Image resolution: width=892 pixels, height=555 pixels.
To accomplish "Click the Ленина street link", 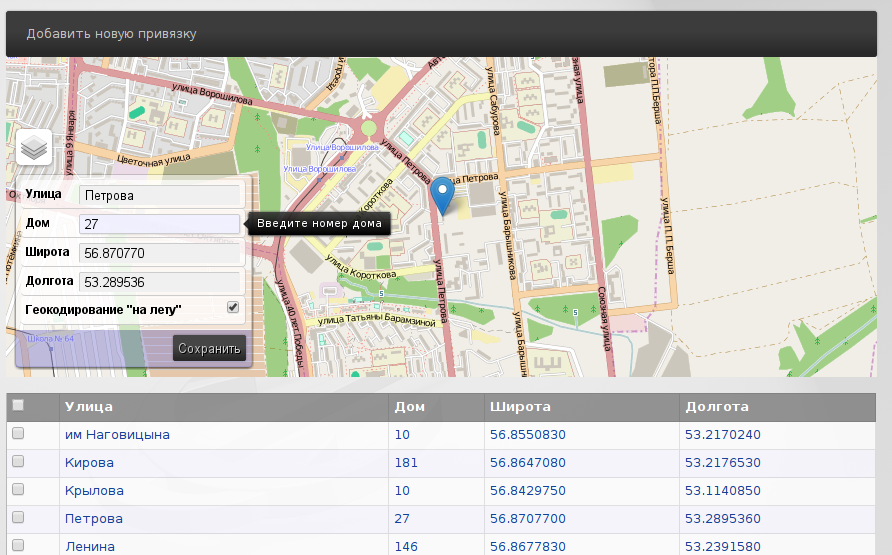I will tap(90, 546).
